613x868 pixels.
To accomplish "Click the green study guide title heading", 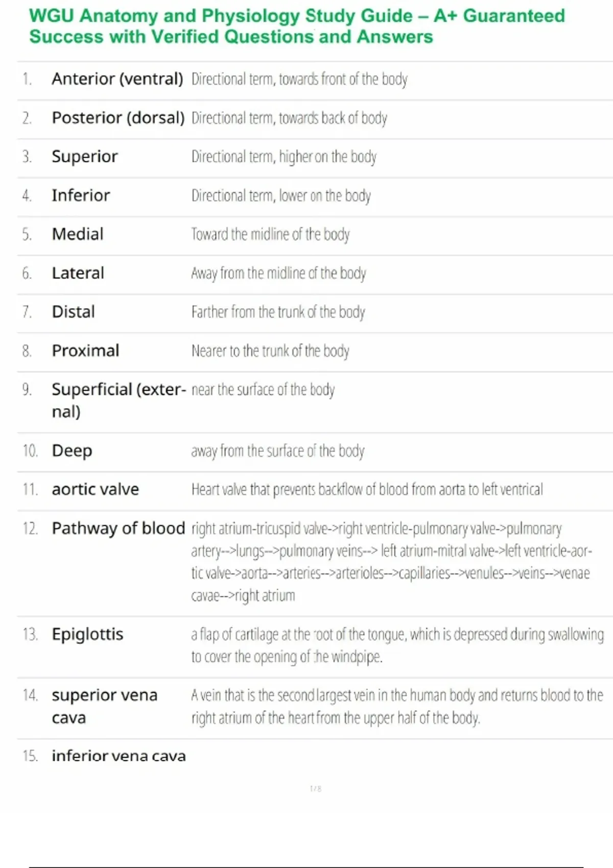I will pos(296,26).
